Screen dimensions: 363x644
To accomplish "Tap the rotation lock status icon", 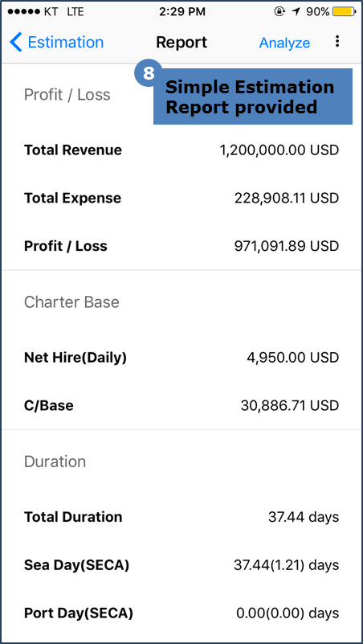I will (279, 12).
